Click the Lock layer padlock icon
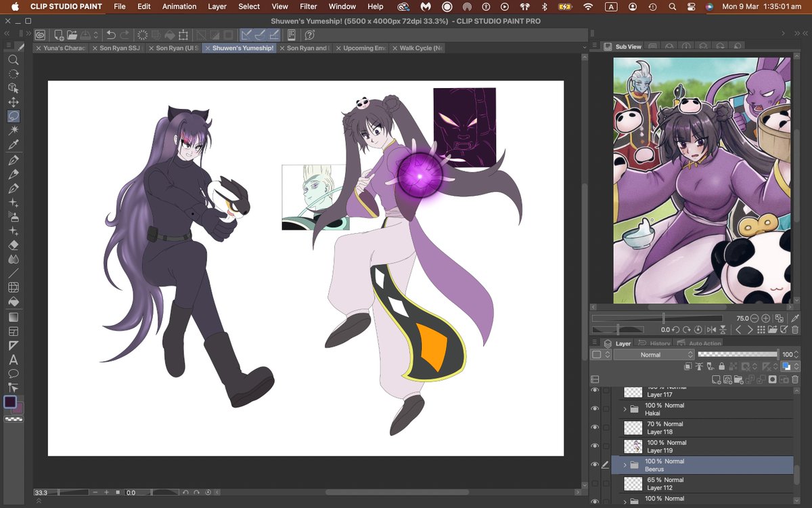 pyautogui.click(x=721, y=366)
